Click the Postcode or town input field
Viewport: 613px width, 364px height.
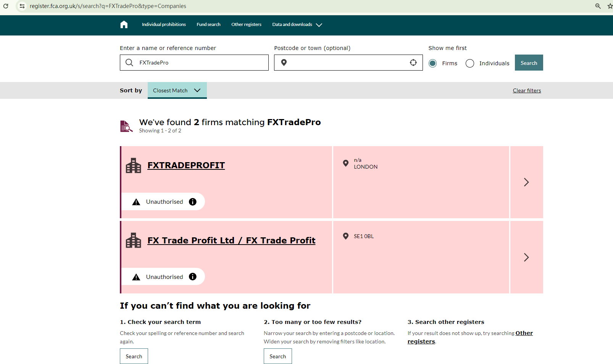(x=348, y=63)
